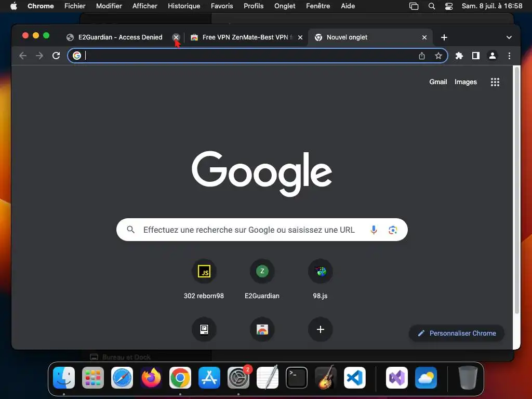Open the Google apps grid
Screen dimensions: 532x399
pos(495,82)
